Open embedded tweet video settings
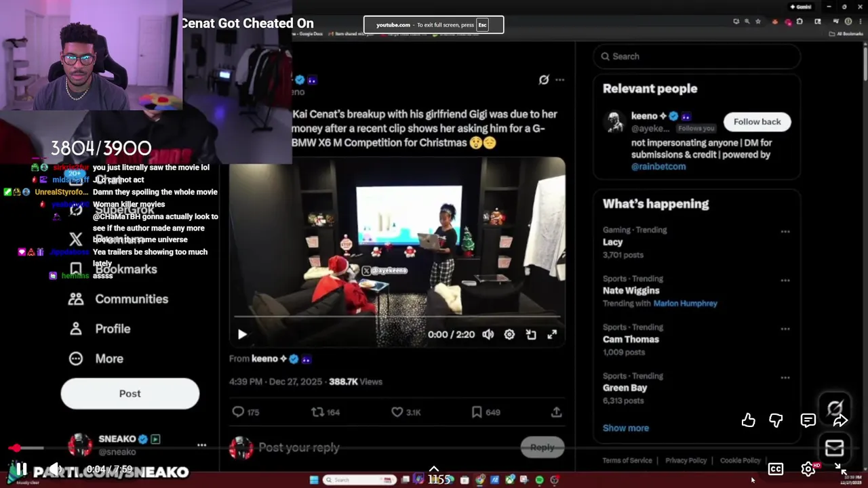The width and height of the screenshot is (868, 488). click(x=509, y=334)
